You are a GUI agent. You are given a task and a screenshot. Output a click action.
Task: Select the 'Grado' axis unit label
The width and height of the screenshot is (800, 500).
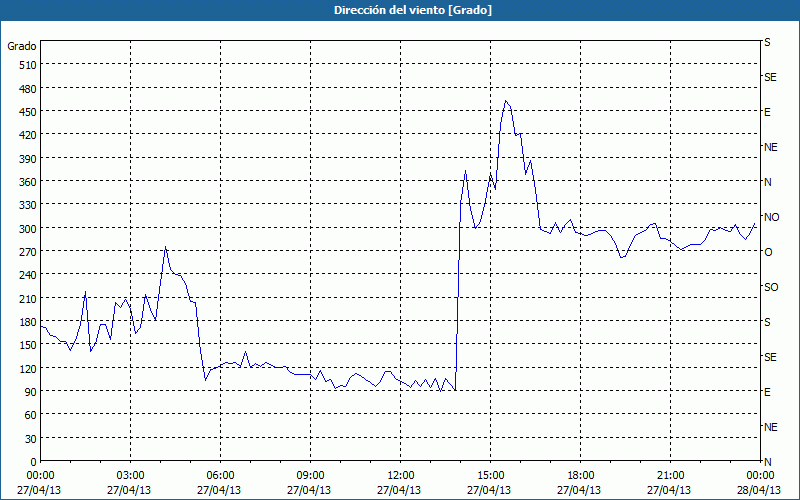[x=22, y=46]
